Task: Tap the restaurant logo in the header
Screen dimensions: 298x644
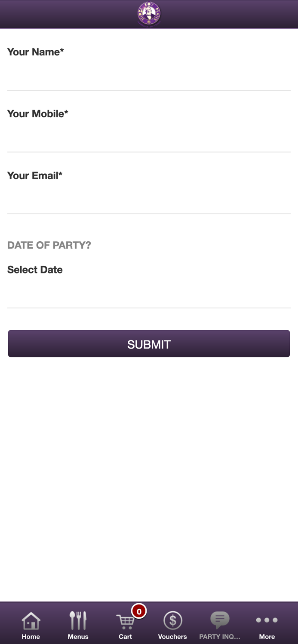Action: tap(148, 14)
